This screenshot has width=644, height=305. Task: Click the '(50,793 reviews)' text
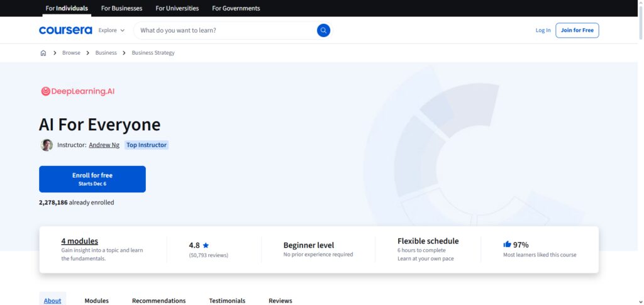pyautogui.click(x=209, y=255)
